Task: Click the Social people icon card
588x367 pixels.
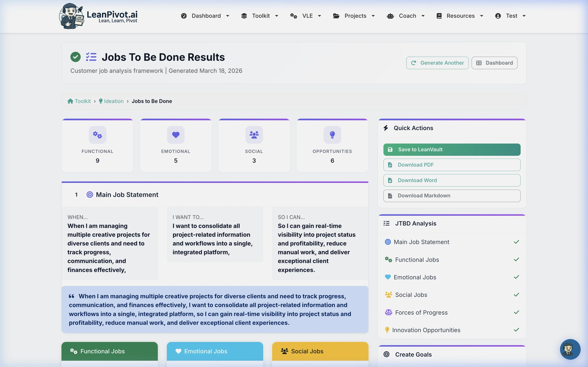Action: (x=254, y=135)
